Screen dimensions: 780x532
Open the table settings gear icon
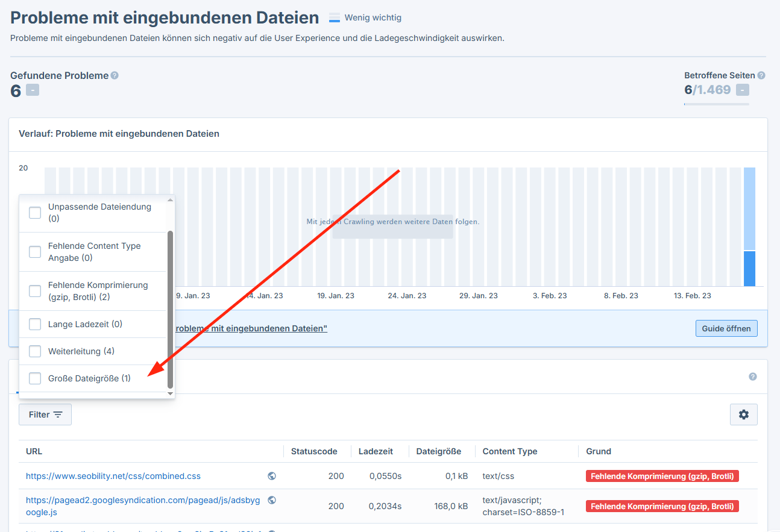pos(743,414)
